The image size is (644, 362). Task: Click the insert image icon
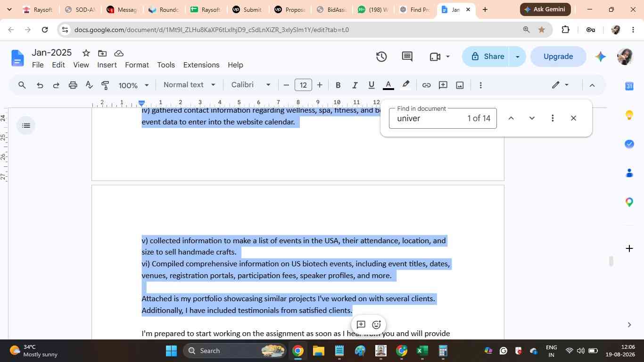(460, 85)
